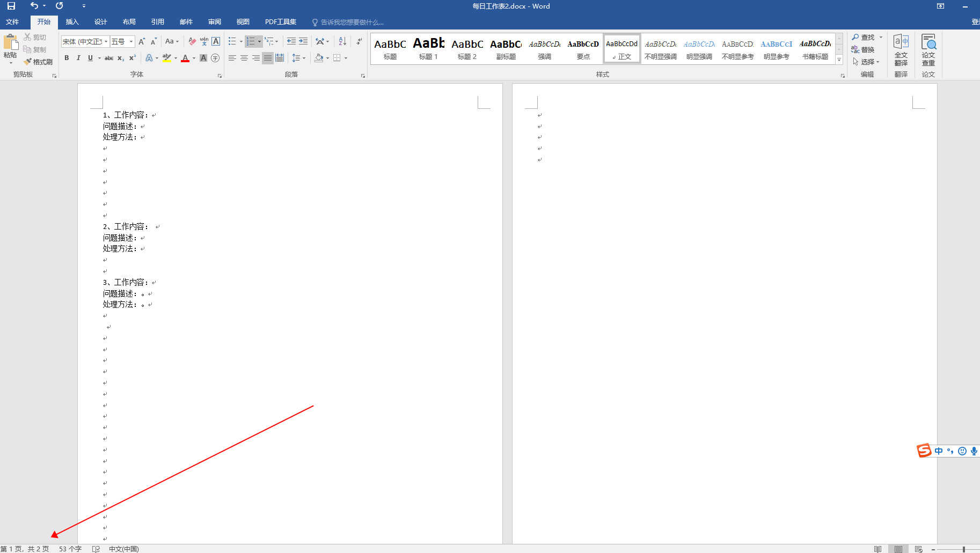Image resolution: width=980 pixels, height=553 pixels.
Task: Click the proofing check icon in status bar
Action: [x=96, y=549]
